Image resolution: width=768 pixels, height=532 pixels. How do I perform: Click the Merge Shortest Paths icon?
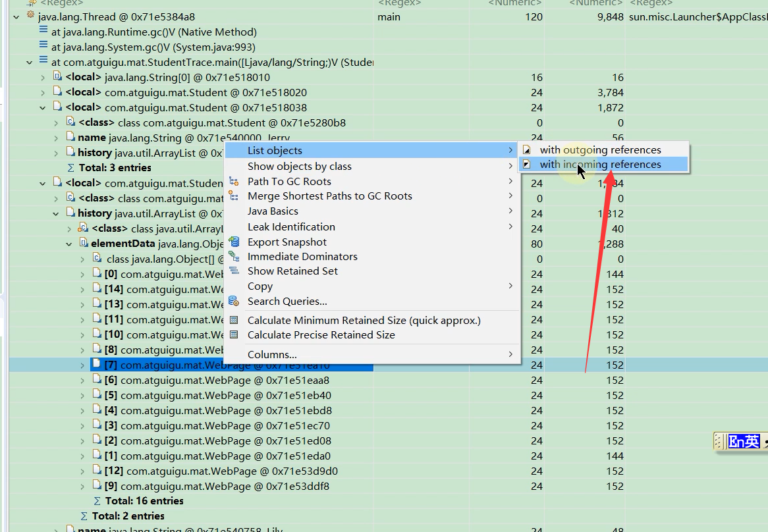234,196
